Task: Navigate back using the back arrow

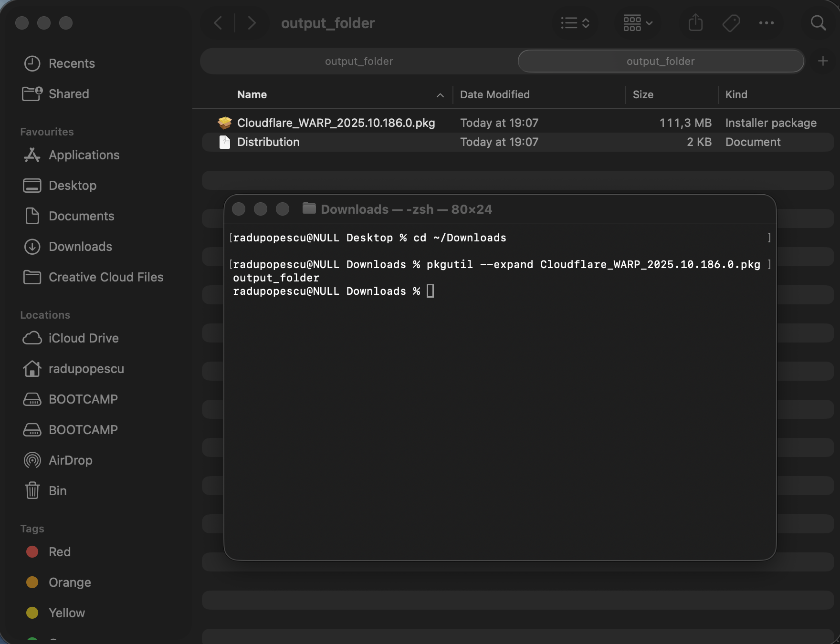Action: 218,22
